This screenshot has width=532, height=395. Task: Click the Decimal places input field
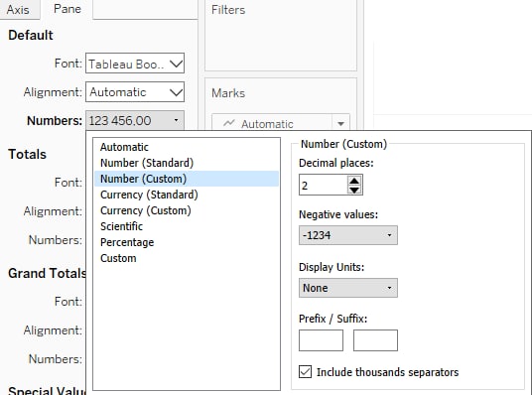323,185
